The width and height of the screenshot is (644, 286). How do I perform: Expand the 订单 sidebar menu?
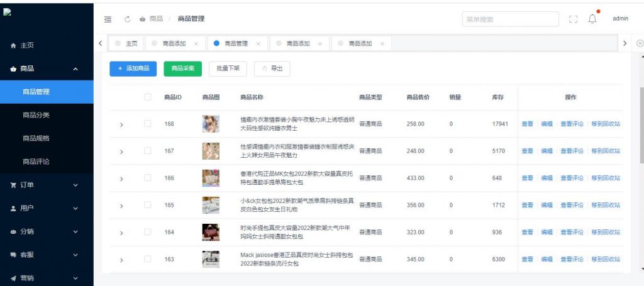(47, 185)
